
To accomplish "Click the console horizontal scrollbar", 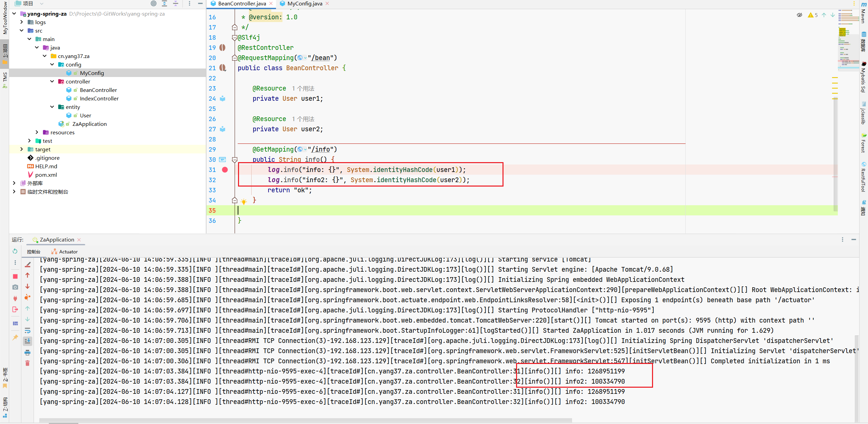I will coord(305,421).
